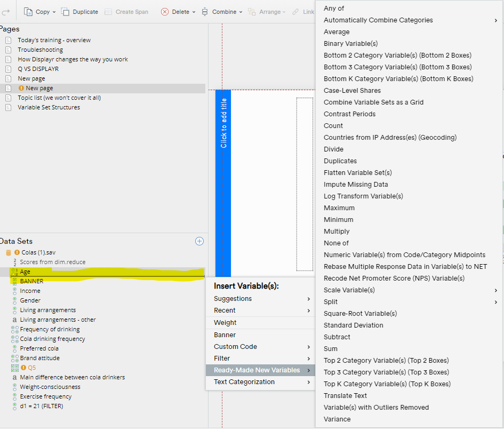Select Exercise frequency variable

(46, 396)
